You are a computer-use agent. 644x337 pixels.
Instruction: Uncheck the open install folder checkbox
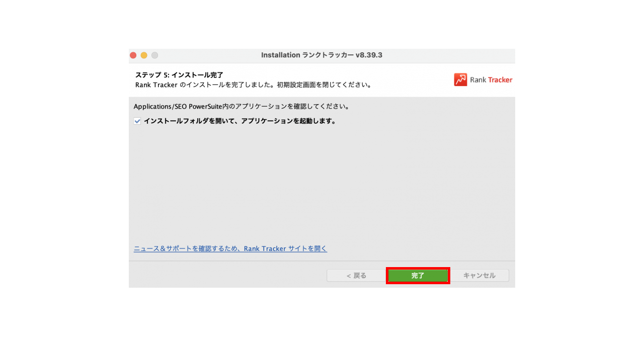(x=137, y=121)
